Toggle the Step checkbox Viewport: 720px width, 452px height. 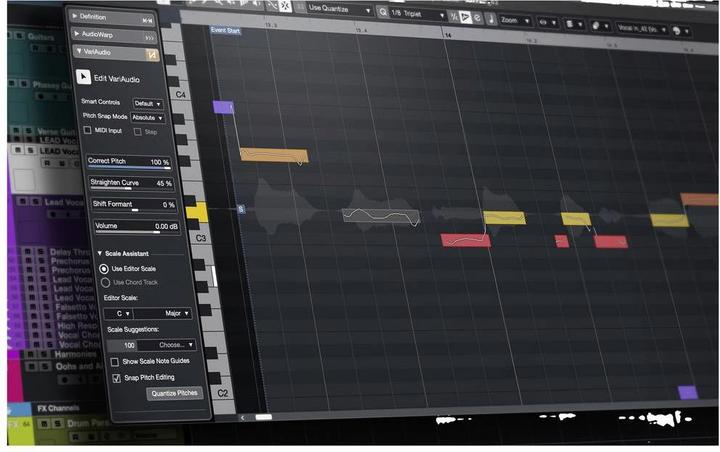click(x=137, y=132)
